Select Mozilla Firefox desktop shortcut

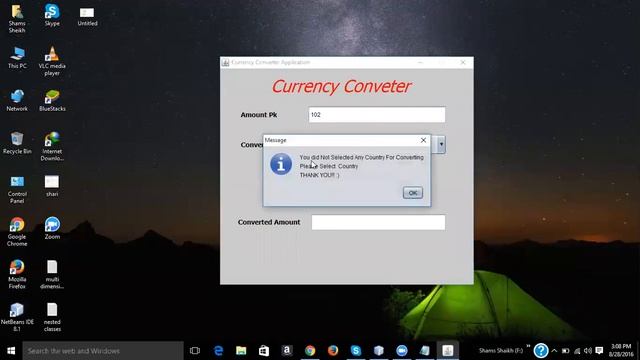[17, 274]
